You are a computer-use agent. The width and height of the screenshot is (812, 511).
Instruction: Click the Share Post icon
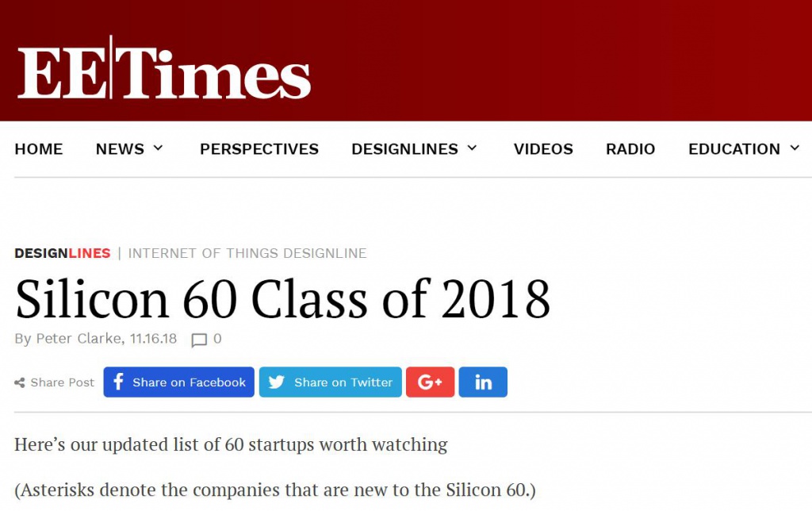[20, 383]
